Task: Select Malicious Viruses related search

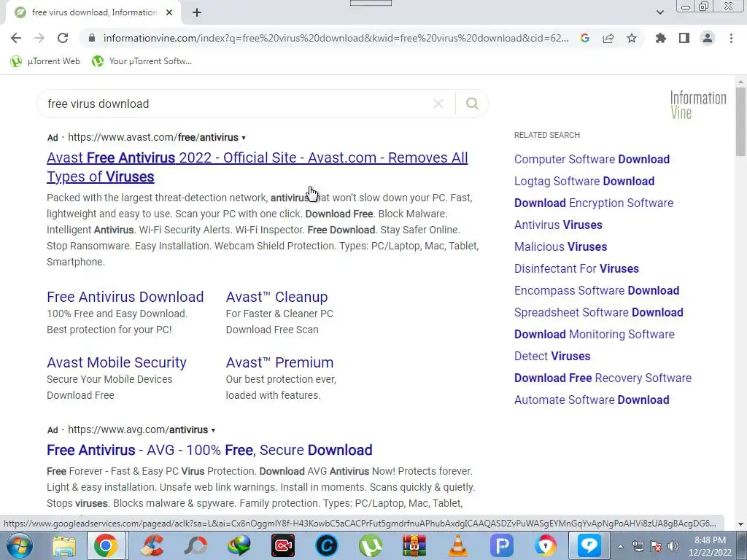Action: click(560, 246)
